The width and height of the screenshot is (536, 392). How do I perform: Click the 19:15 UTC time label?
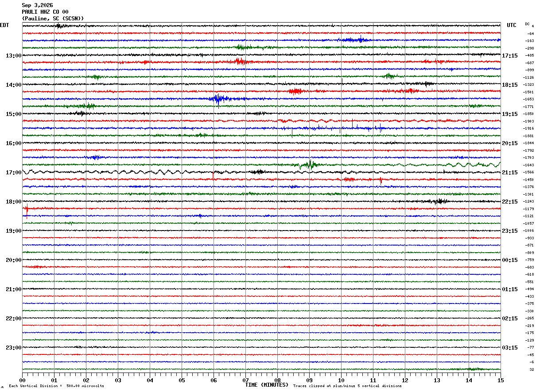tap(510, 114)
